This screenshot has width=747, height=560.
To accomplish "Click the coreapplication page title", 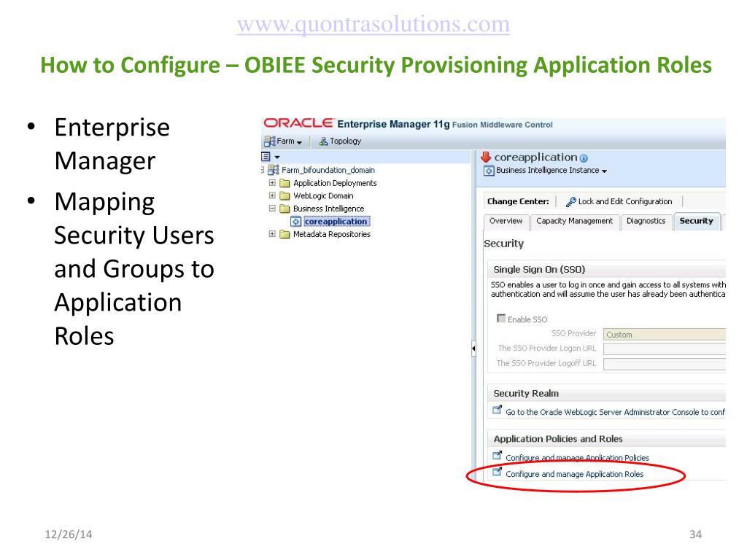I will (535, 157).
